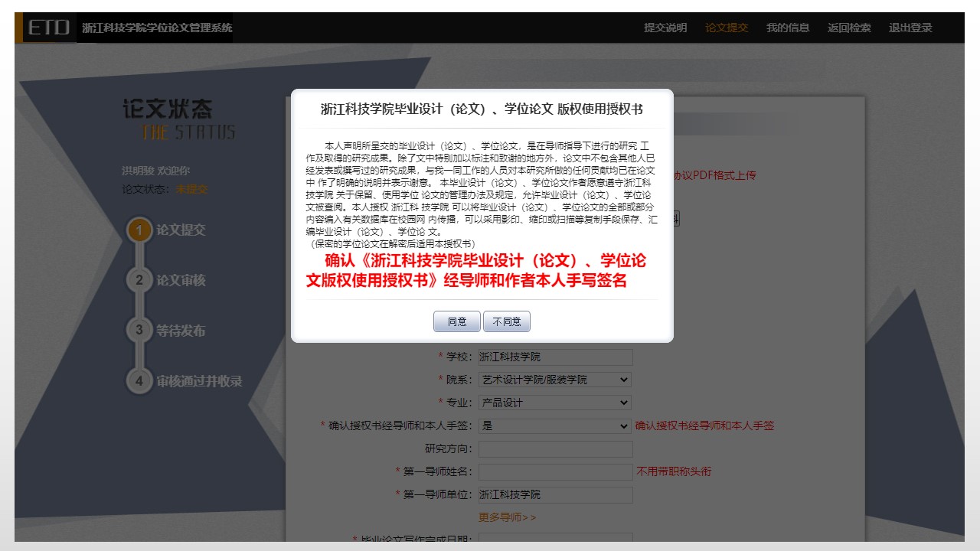This screenshot has height=551, width=980.
Task: Select step 1 circle 论文提交
Action: (x=139, y=230)
